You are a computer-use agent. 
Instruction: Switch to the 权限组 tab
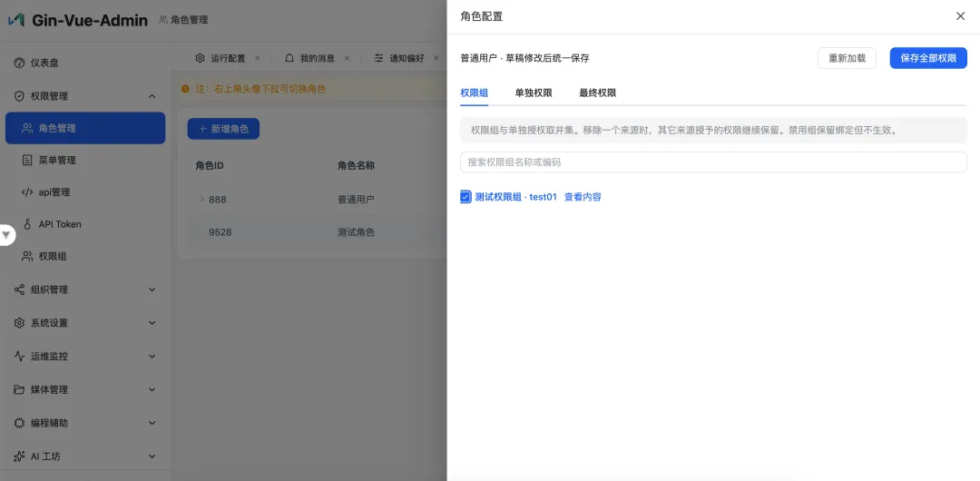pos(474,93)
